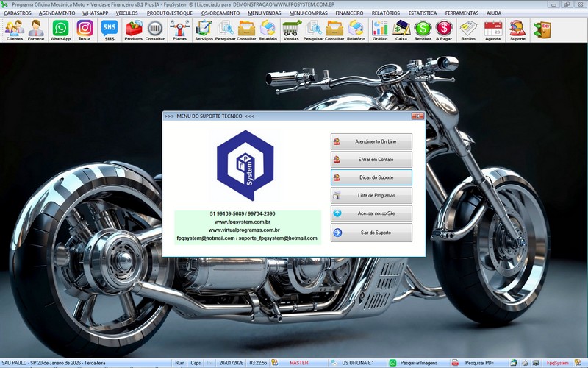Click the Dicas do Suporte button
Screen dimensions: 588x368
[371, 177]
